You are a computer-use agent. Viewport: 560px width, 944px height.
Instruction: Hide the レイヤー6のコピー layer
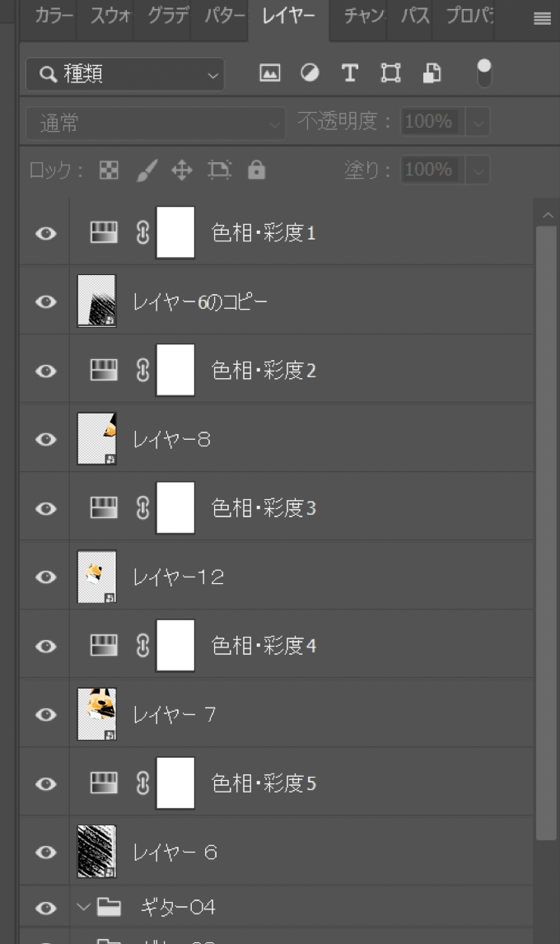tap(46, 301)
